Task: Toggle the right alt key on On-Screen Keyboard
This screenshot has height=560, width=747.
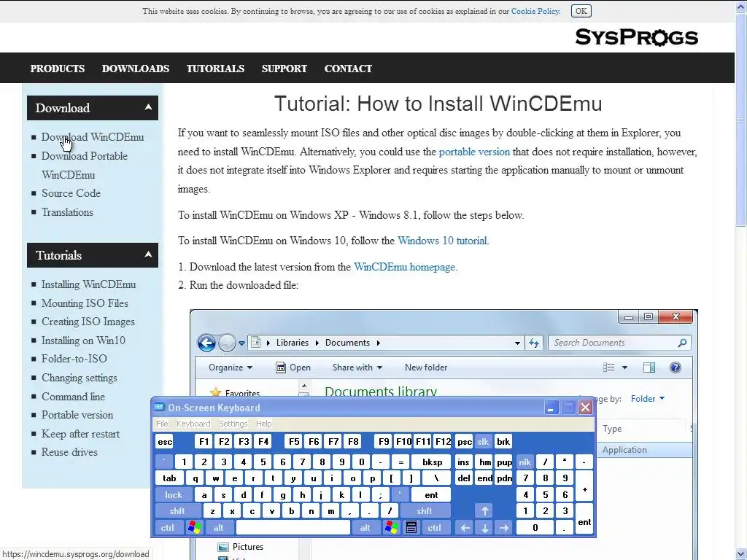Action: pyautogui.click(x=365, y=528)
